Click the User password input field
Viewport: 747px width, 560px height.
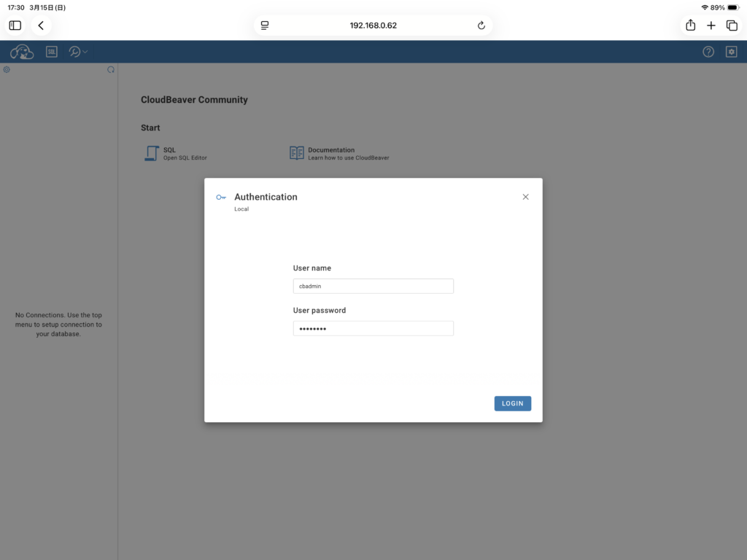373,329
